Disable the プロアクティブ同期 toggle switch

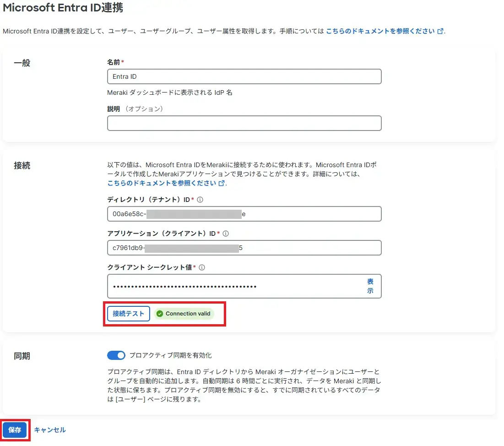tap(116, 355)
